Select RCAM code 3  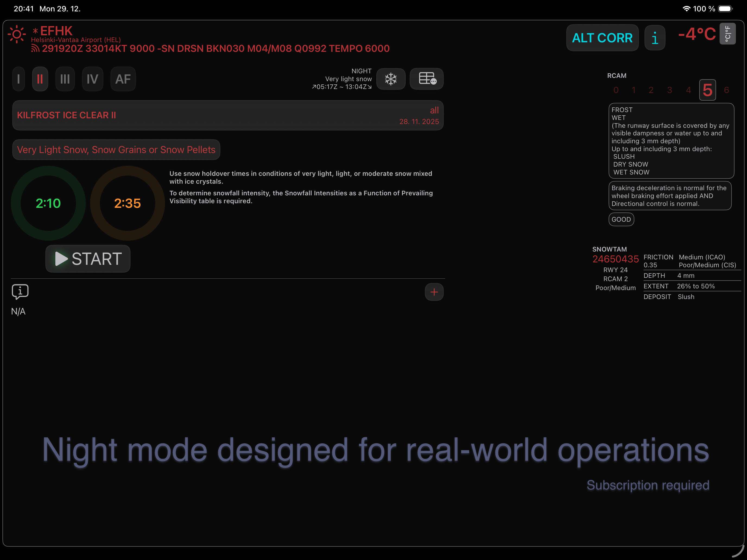[x=670, y=90]
